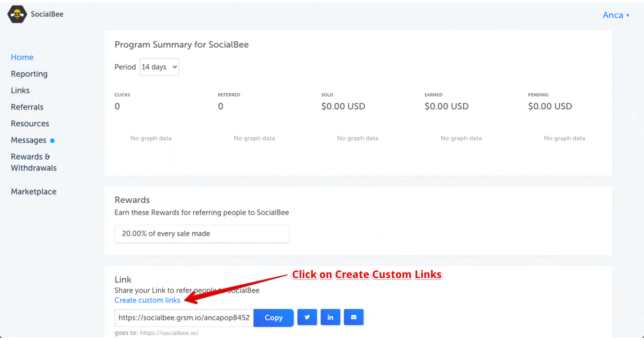The image size is (644, 340).
Task: Navigate to Links section
Action: pos(20,90)
